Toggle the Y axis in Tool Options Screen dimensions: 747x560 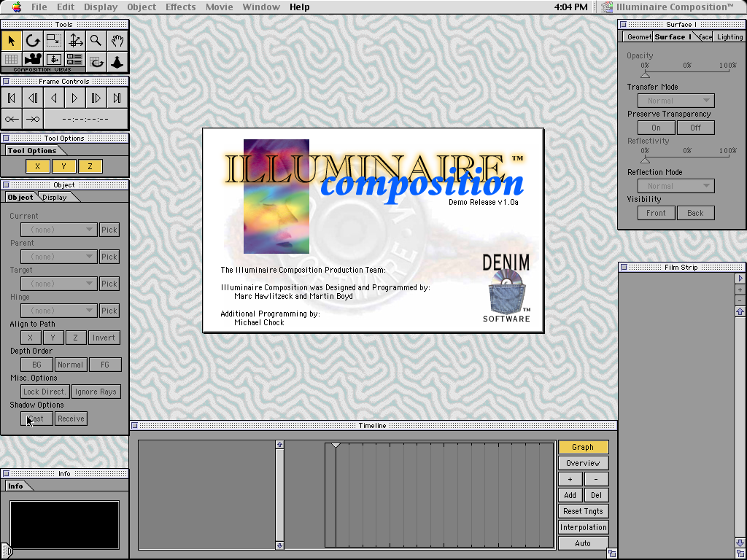click(63, 166)
